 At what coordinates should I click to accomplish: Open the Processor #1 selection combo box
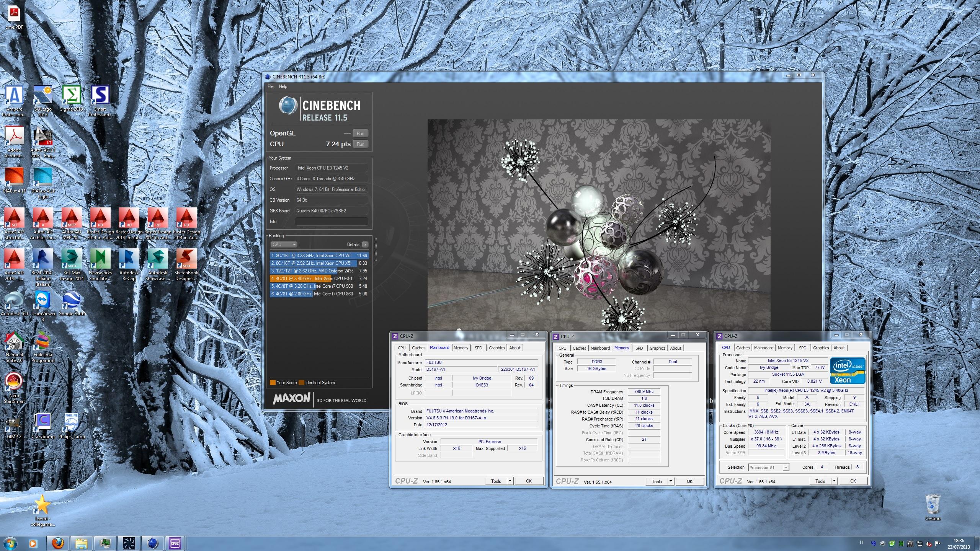[769, 467]
